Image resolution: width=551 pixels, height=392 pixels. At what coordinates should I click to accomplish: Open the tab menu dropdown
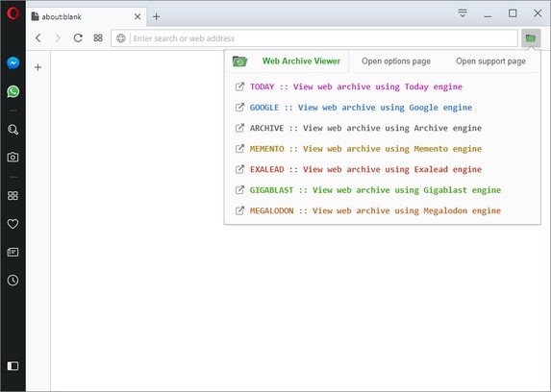[x=463, y=13]
